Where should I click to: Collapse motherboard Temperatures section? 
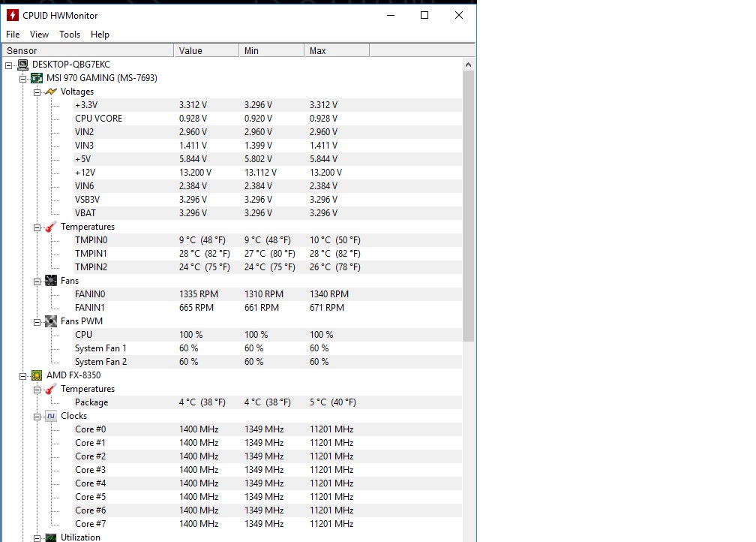(37, 227)
